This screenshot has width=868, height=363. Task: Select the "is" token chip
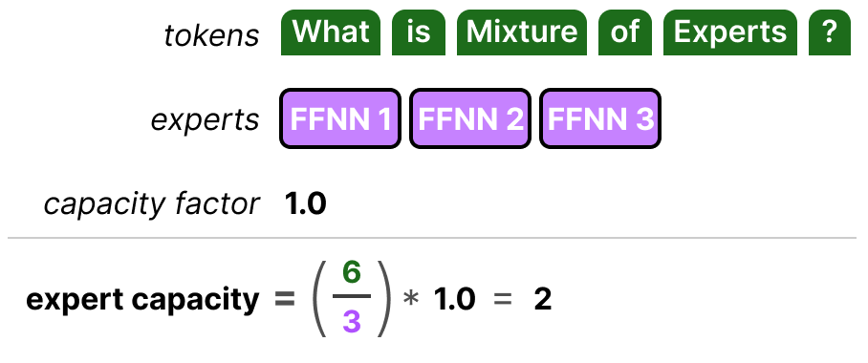(419, 32)
